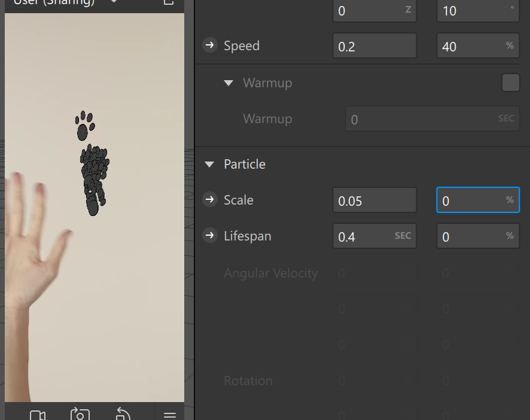This screenshot has height=420, width=530.
Task: Click the arrow icon next to Lifespan
Action: point(209,236)
